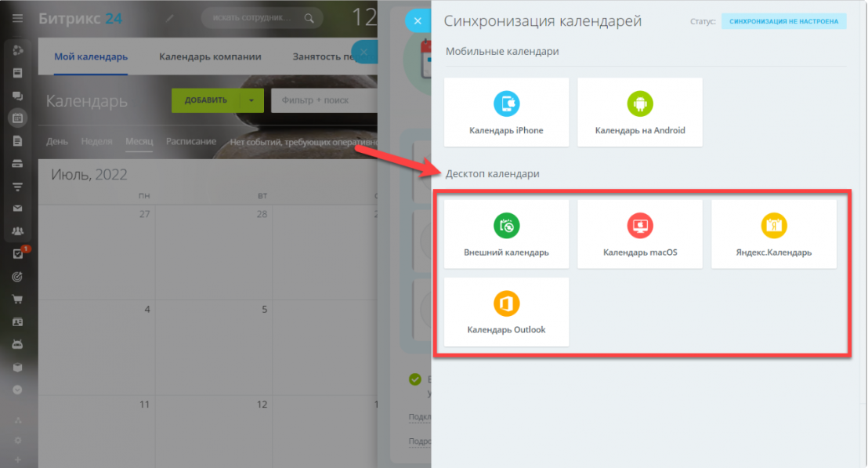Image resolution: width=868 pixels, height=468 pixels.
Task: Open the feed page icon in sidebar
Action: [18, 73]
